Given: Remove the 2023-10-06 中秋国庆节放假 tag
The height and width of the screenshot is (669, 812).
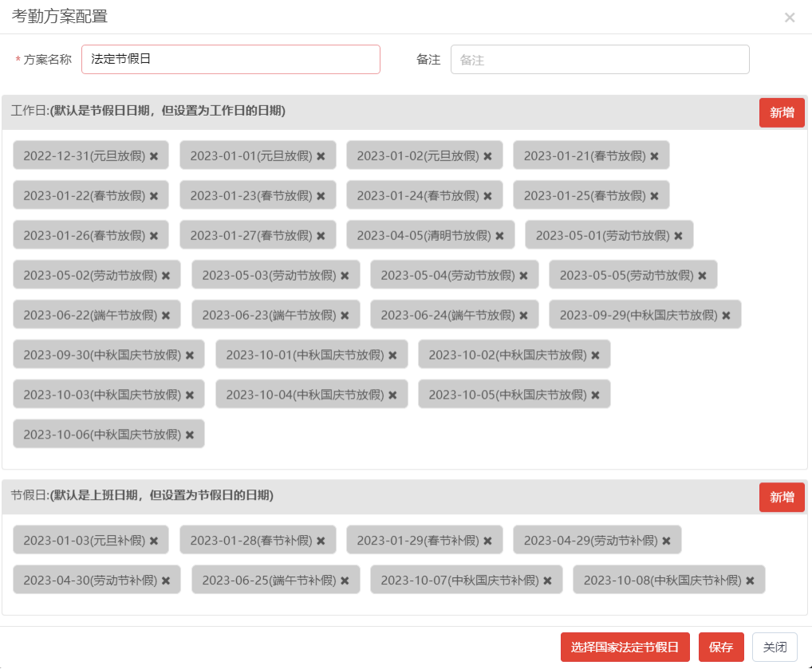Looking at the screenshot, I should (190, 435).
